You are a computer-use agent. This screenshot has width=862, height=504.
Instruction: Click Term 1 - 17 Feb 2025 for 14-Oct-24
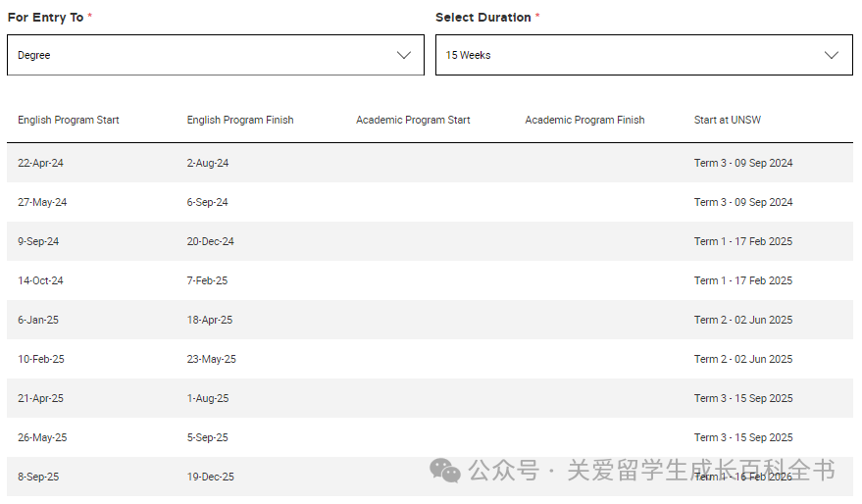click(743, 280)
